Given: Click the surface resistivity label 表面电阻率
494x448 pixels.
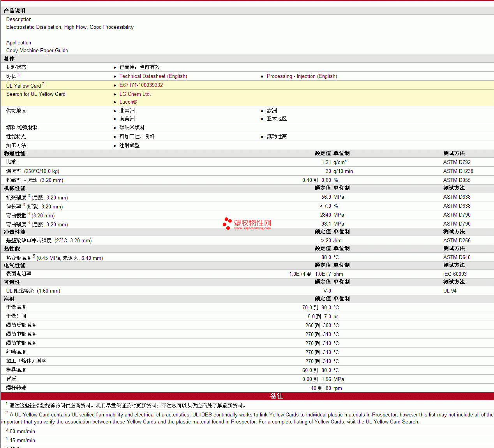Looking at the screenshot, I should click(19, 274).
